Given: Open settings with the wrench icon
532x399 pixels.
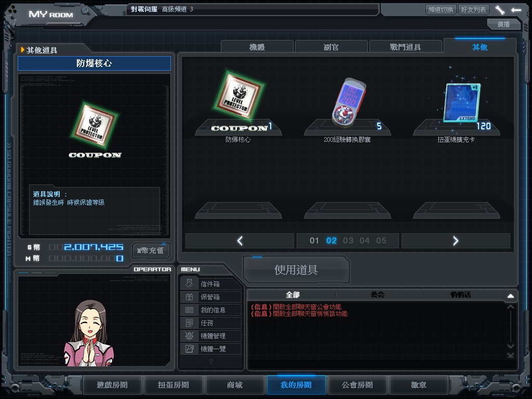Looking at the screenshot, I should [500, 10].
